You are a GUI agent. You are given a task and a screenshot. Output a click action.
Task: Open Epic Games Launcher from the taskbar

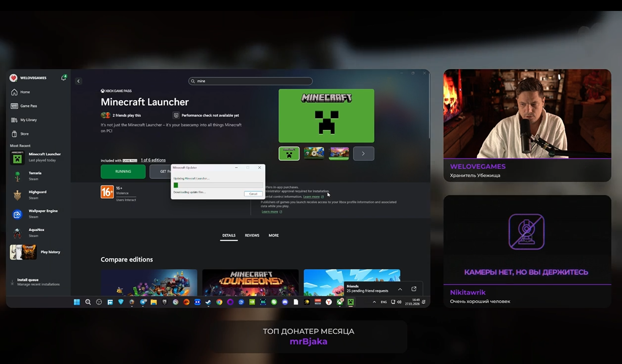pos(165,302)
